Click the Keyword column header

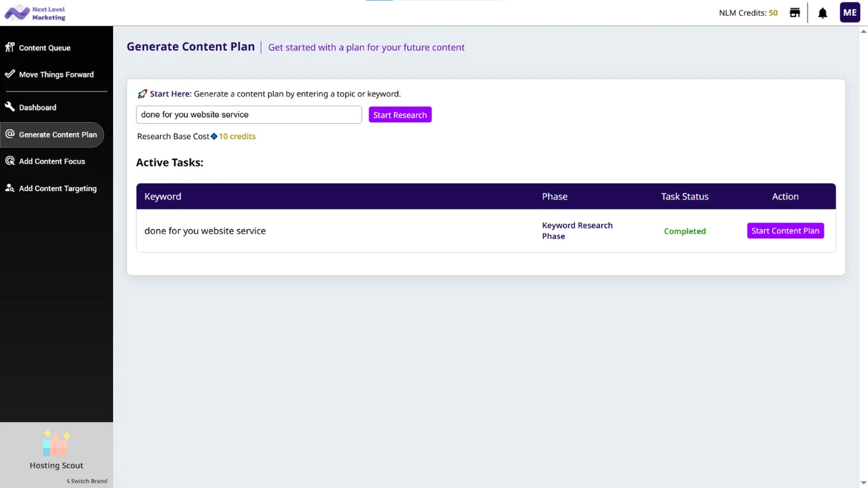[x=163, y=196]
